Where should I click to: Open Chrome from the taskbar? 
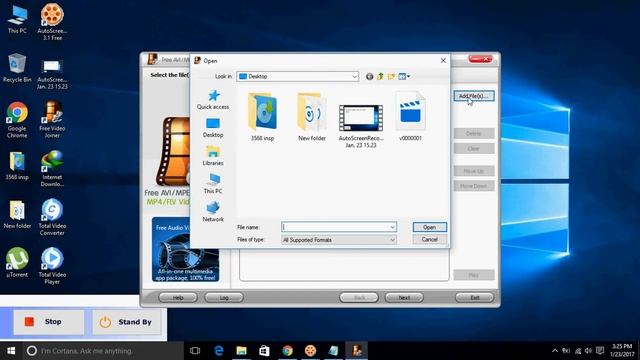pos(287,351)
